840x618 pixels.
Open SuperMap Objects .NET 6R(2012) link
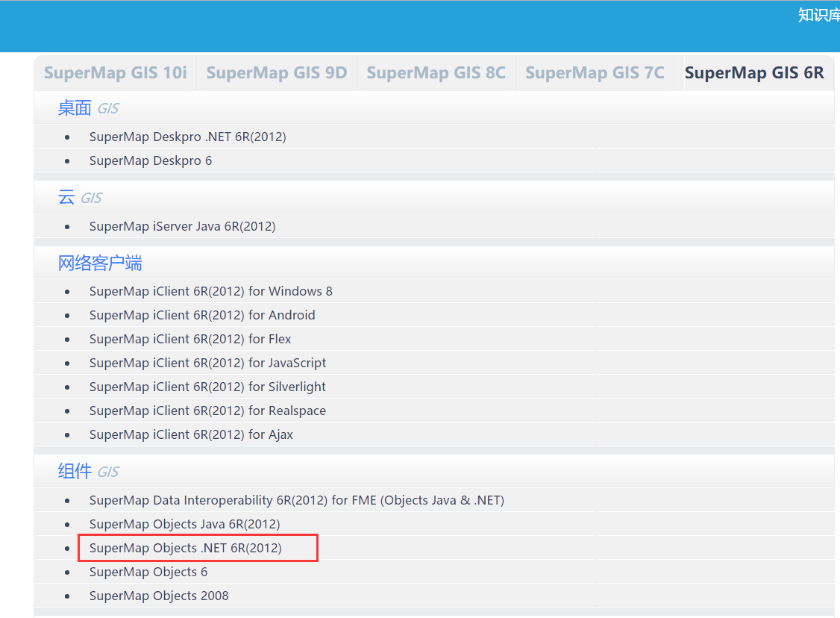point(185,548)
